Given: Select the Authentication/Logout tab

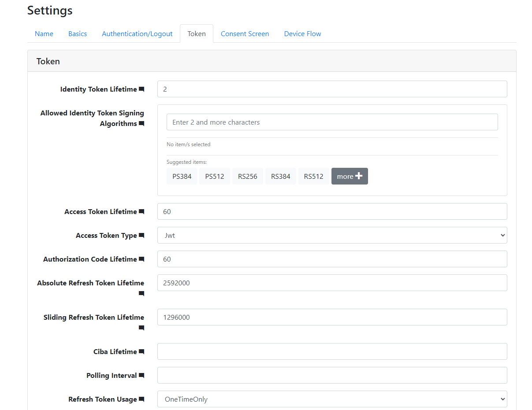Looking at the screenshot, I should click(137, 33).
